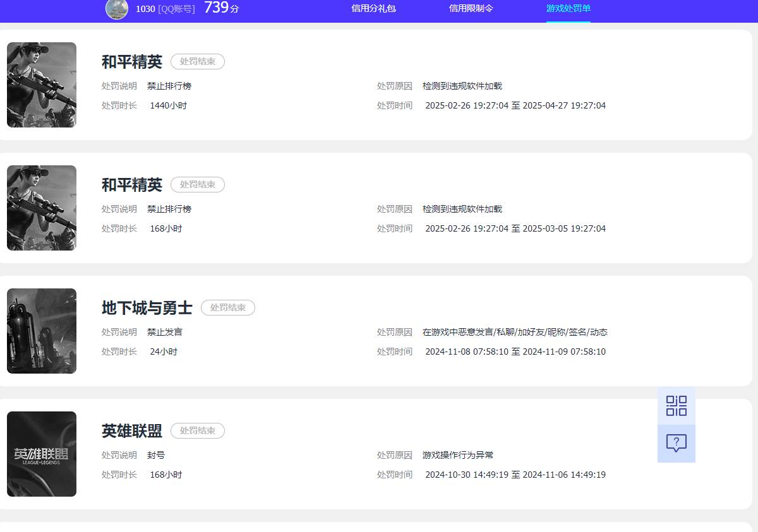Open the 英雄联盟 game cover image

(x=42, y=454)
